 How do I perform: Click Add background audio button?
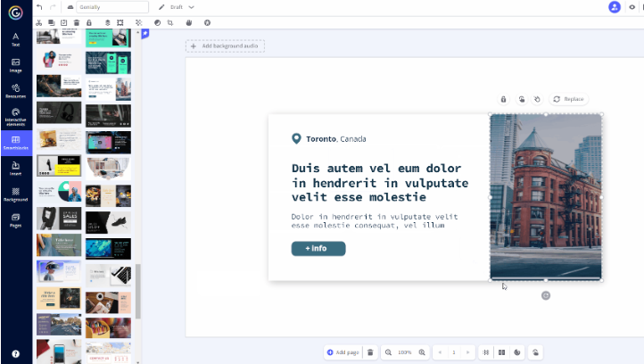(x=225, y=46)
